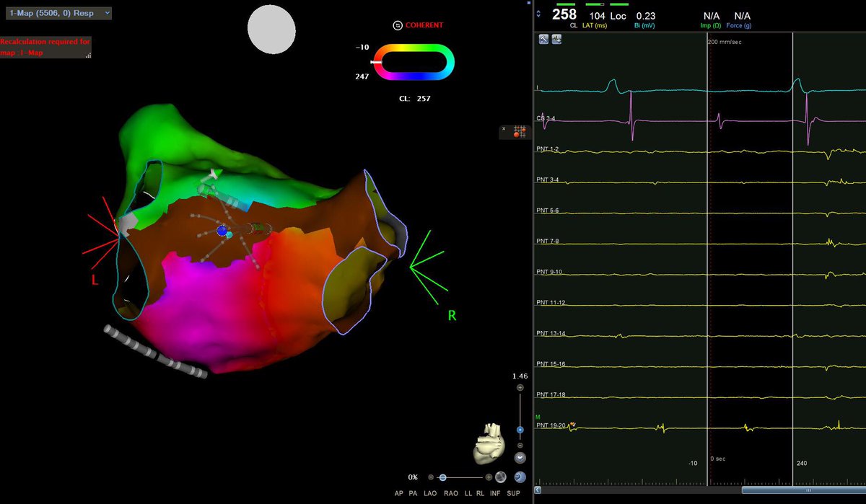Image resolution: width=866 pixels, height=504 pixels.
Task: Click the plus button of transparency slider
Action: click(489, 477)
